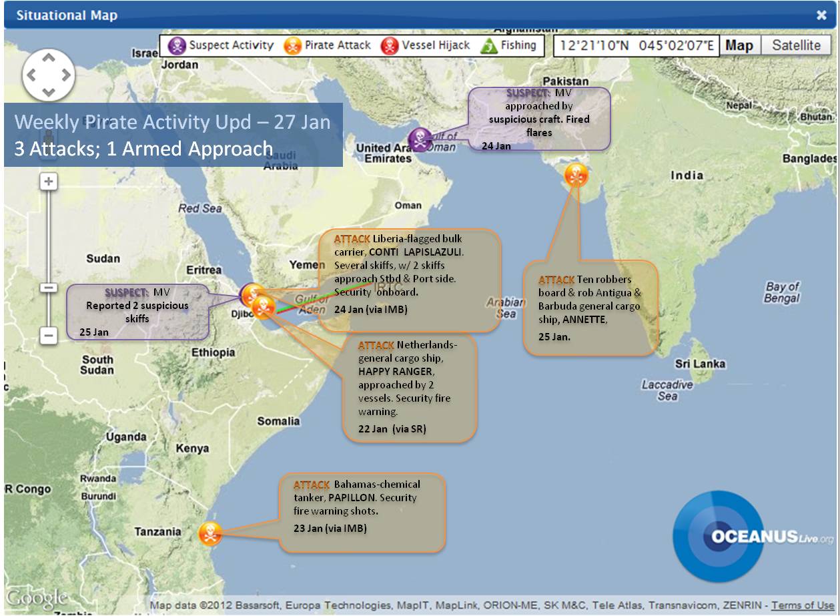Screen dimensions: 840x616
Task: Click the ANNETTE cargo ship attack callout
Action: (x=590, y=307)
